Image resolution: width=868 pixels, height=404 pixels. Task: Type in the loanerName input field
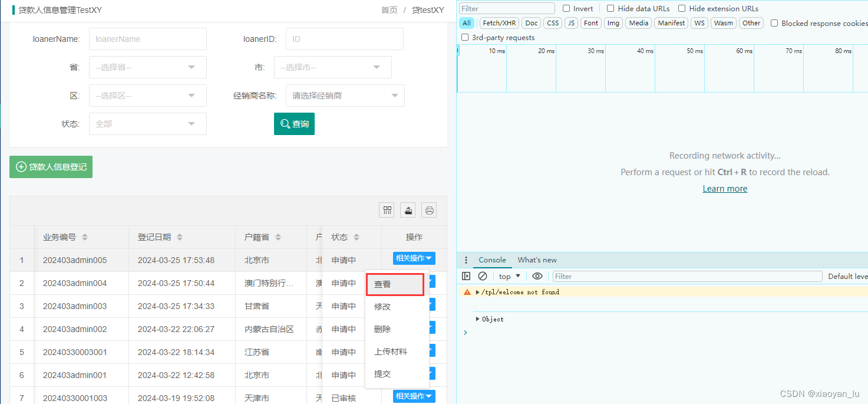pyautogui.click(x=147, y=39)
